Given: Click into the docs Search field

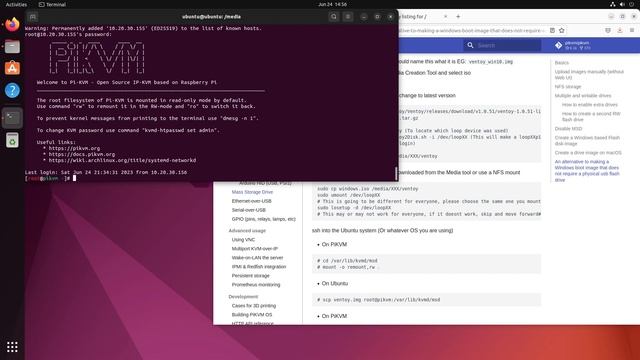Looking at the screenshot, I should click(502, 45).
